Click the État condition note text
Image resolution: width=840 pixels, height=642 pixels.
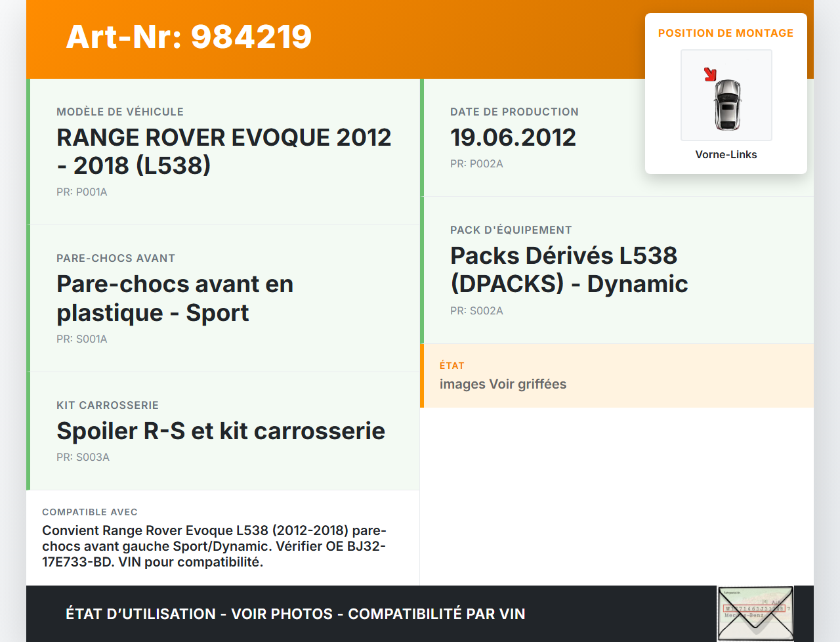click(503, 384)
